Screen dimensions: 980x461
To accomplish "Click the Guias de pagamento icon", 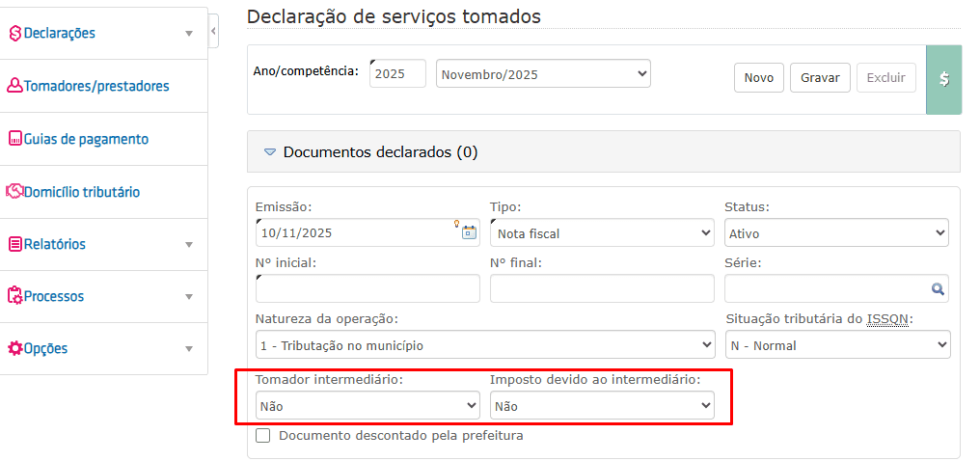I will [x=15, y=139].
